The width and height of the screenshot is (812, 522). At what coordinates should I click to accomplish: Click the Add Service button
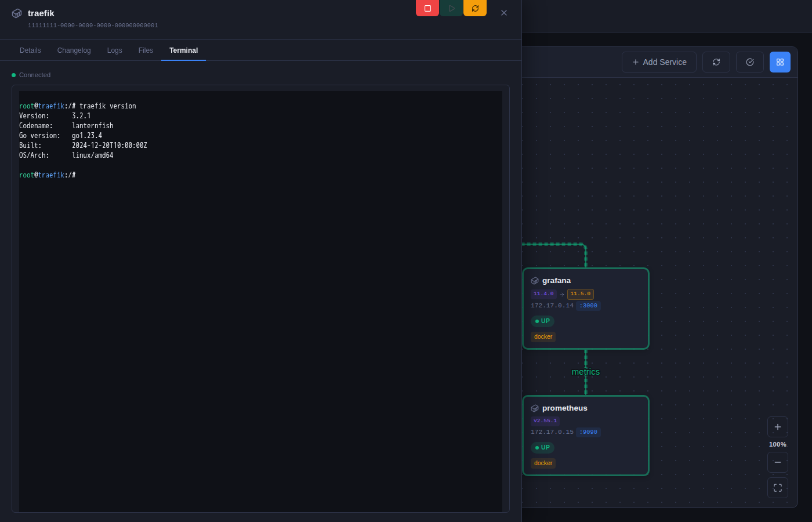(x=659, y=62)
